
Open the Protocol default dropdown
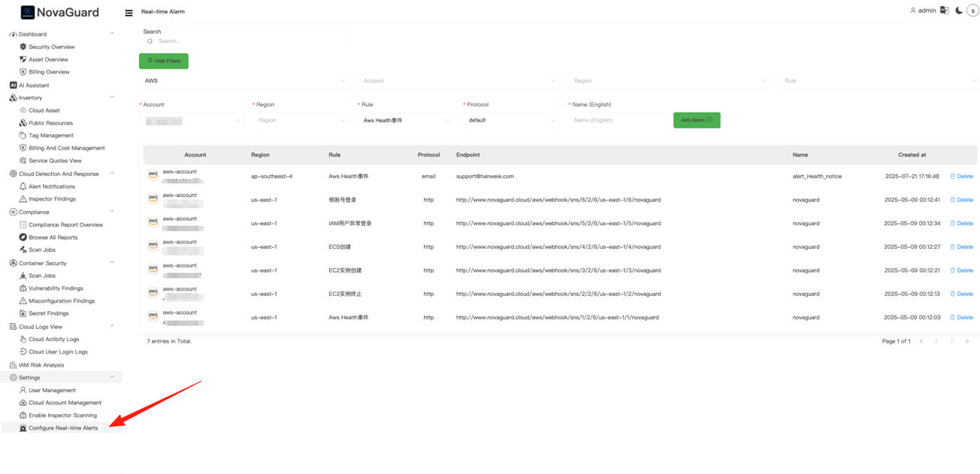pyautogui.click(x=512, y=120)
